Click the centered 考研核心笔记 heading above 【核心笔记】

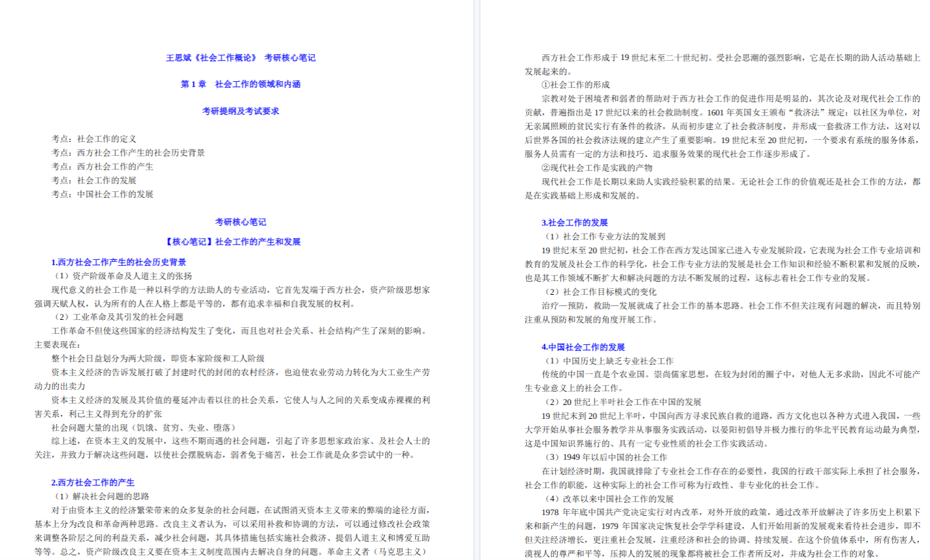click(240, 222)
